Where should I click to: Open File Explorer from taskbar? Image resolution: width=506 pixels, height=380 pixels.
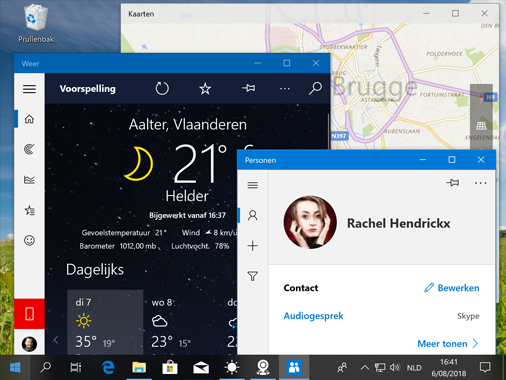tap(139, 367)
